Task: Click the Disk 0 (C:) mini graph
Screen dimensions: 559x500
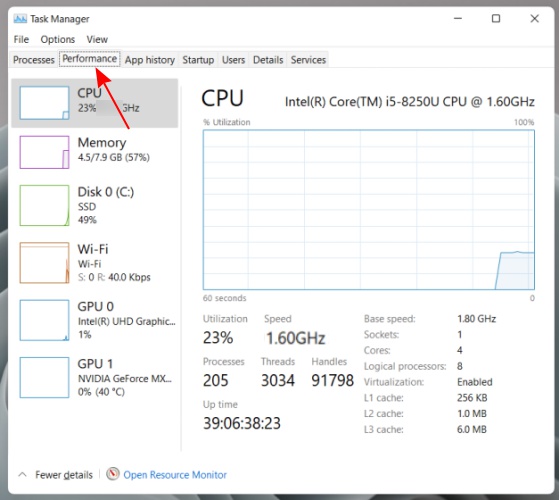Action: (44, 205)
